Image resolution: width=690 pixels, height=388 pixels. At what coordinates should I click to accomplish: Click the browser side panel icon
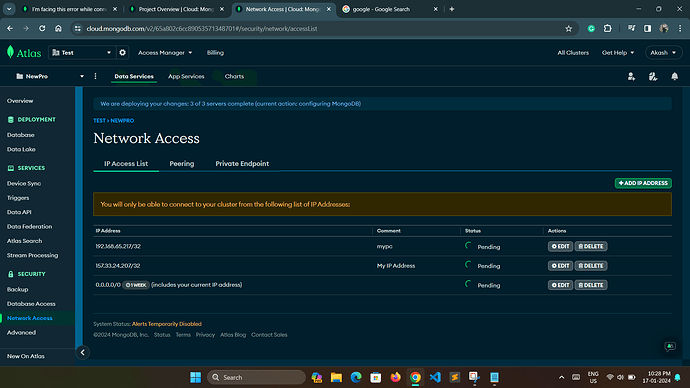click(647, 29)
